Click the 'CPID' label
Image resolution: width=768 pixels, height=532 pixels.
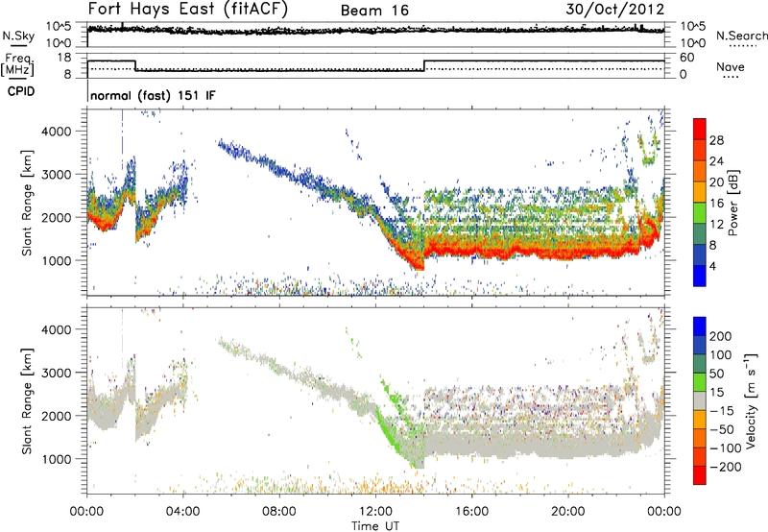point(21,91)
